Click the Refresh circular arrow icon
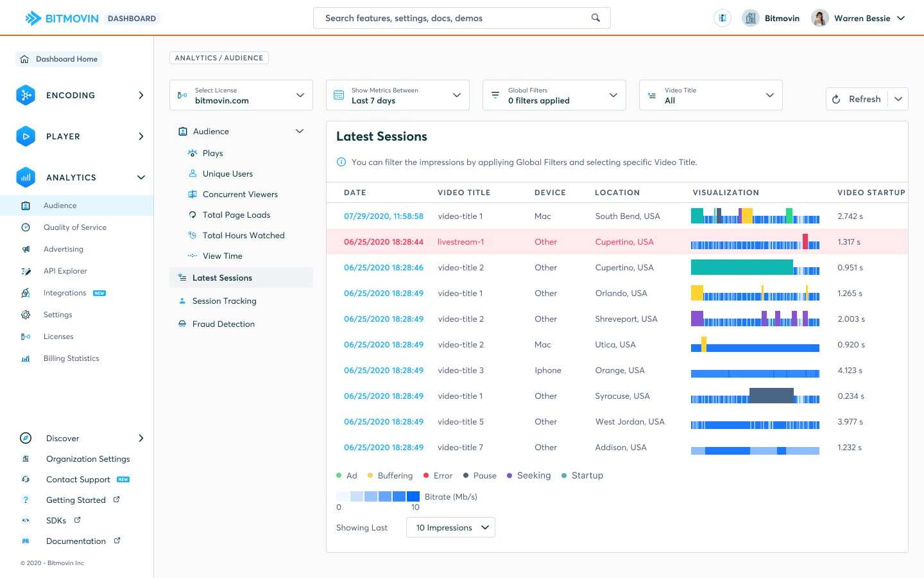Viewport: 924px width, 578px height. pyautogui.click(x=836, y=99)
